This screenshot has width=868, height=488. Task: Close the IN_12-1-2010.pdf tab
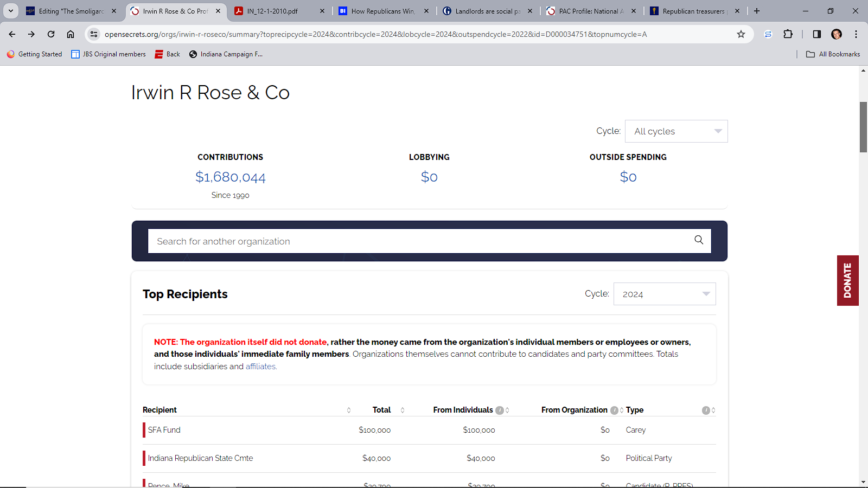322,11
